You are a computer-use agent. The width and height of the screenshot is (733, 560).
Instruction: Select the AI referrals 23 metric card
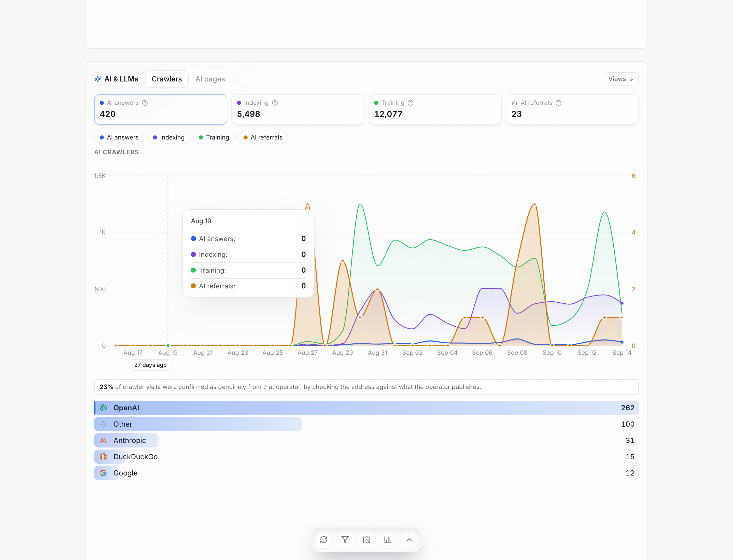[x=572, y=109]
